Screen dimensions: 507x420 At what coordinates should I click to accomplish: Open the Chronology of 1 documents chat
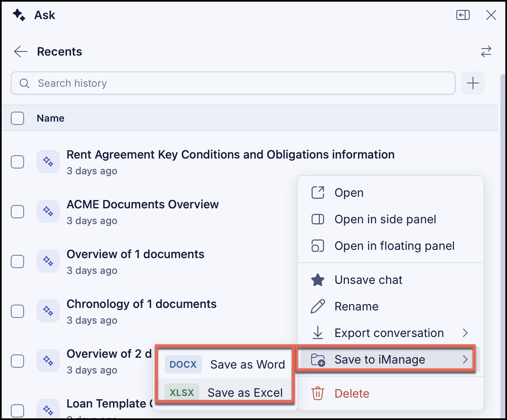tap(142, 304)
